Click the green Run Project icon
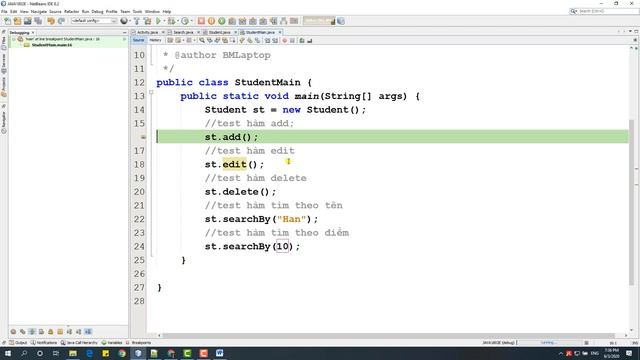The height and width of the screenshot is (360, 640). pos(158,21)
